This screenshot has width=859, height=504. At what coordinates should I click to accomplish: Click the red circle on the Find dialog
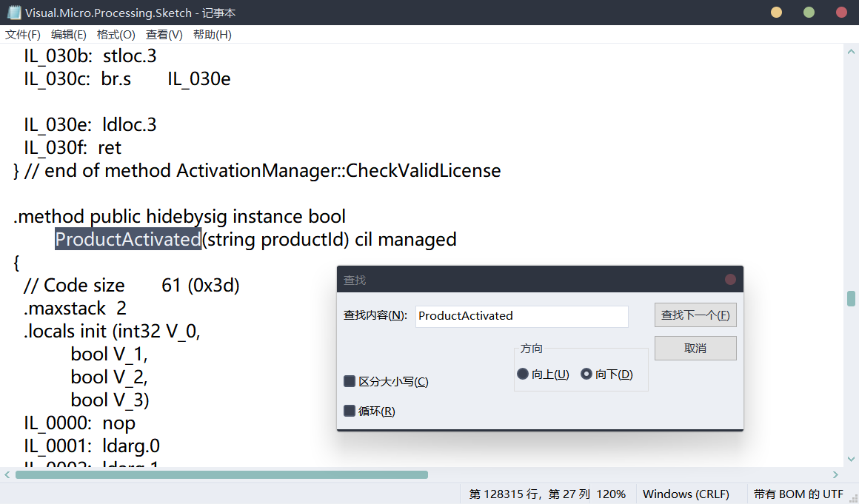[x=730, y=279]
